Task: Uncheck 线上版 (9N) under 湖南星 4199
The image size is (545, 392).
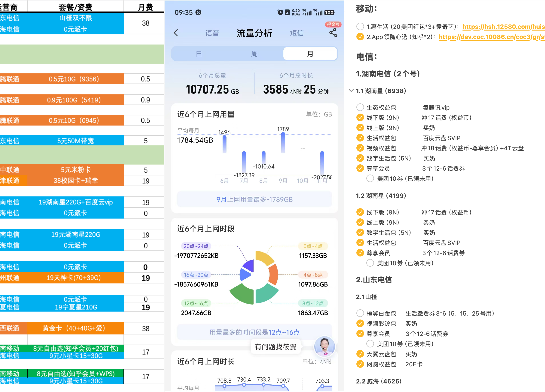Action: 360,223
